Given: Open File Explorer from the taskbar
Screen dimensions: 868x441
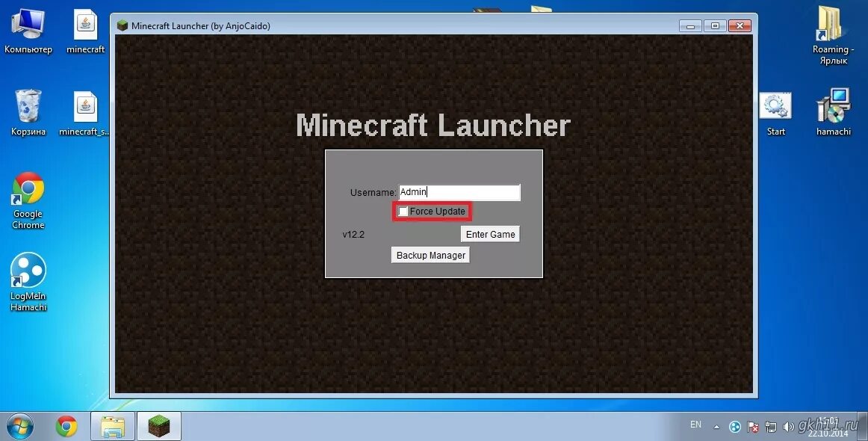Looking at the screenshot, I should click(113, 427).
